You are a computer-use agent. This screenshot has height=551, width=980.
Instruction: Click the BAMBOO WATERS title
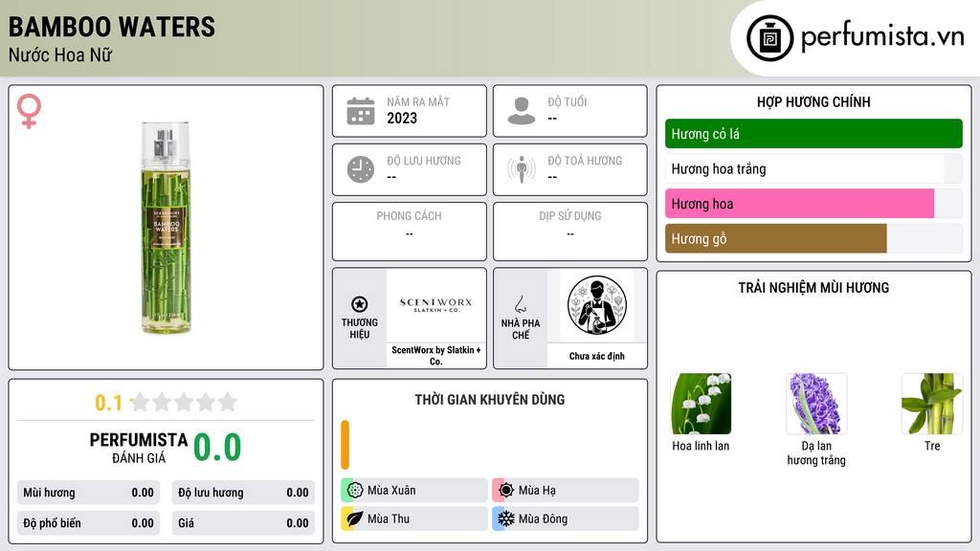112,27
